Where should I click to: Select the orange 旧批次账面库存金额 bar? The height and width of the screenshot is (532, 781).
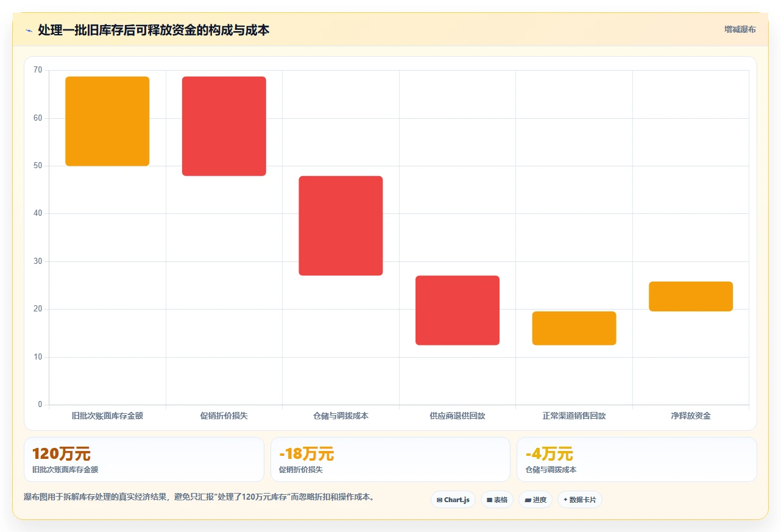(x=107, y=121)
